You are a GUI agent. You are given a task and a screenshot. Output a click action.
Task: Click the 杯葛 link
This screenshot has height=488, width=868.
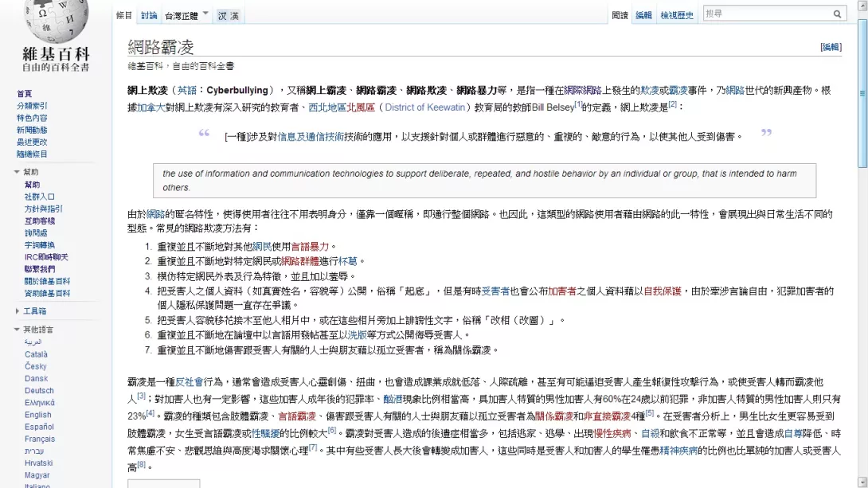348,261
